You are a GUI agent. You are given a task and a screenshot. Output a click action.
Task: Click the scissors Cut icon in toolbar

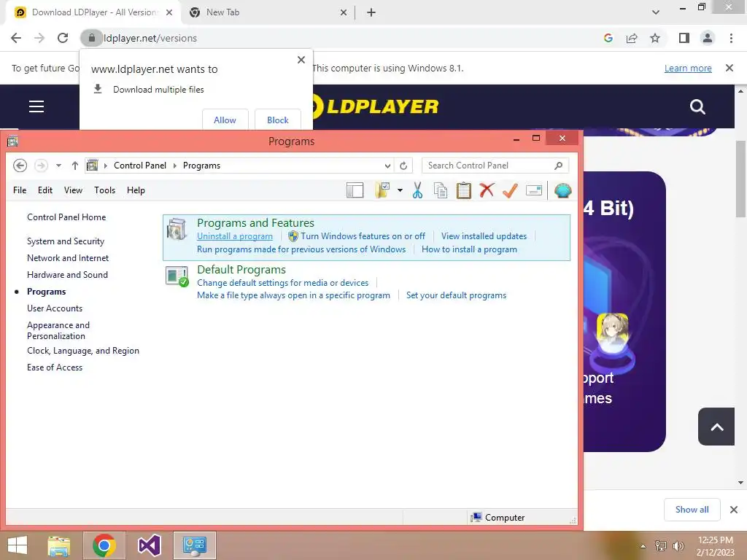coord(417,190)
